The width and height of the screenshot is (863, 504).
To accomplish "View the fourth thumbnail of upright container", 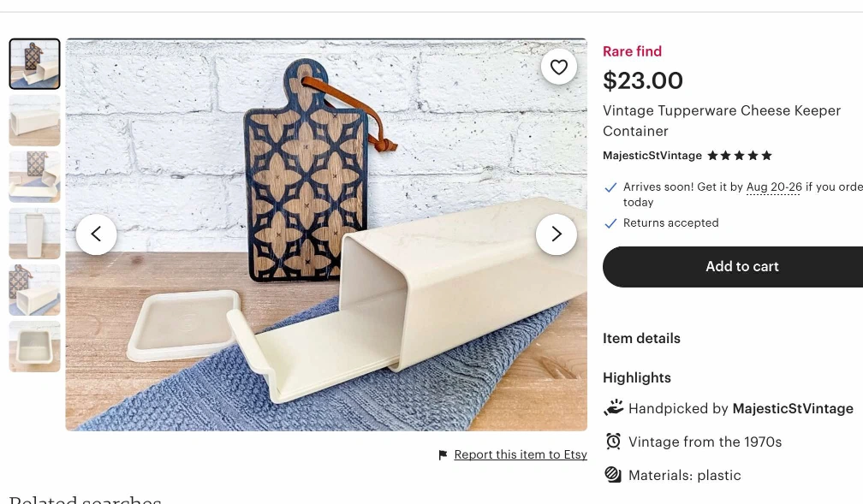I will pyautogui.click(x=35, y=234).
